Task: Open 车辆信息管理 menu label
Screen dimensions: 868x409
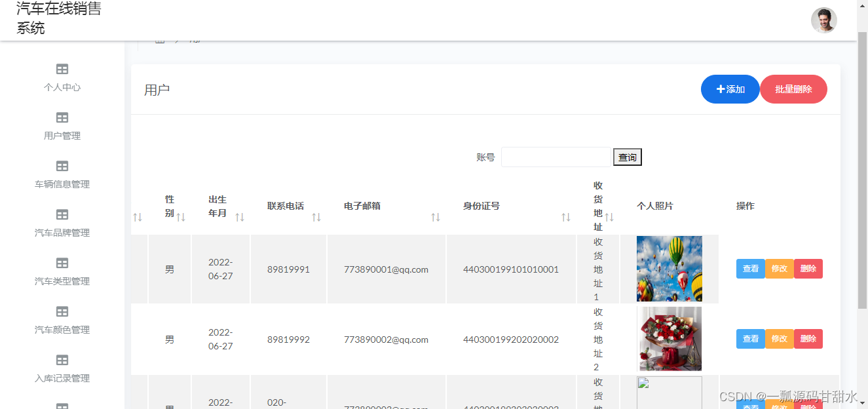Action: 62,184
